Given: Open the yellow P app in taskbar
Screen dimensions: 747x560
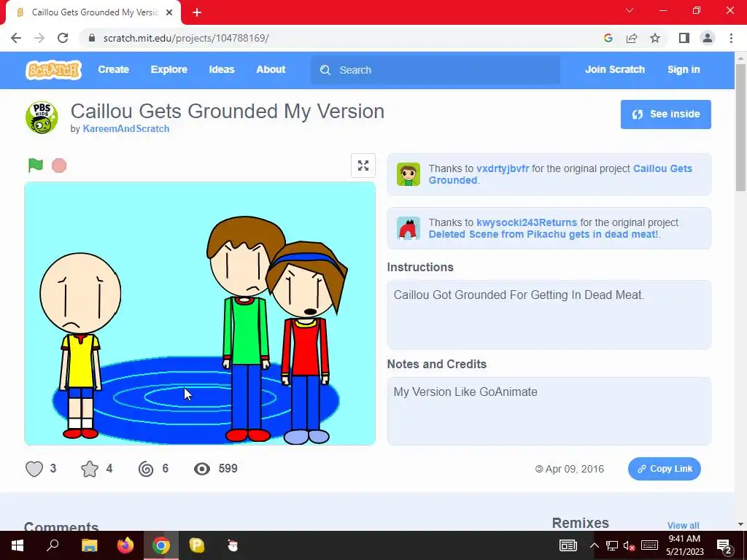Looking at the screenshot, I should click(197, 545).
